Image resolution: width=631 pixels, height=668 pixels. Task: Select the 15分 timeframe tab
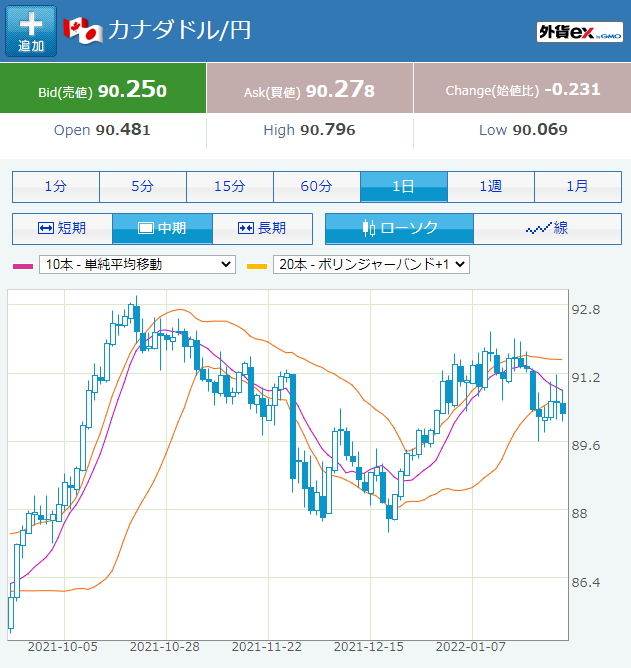click(230, 187)
